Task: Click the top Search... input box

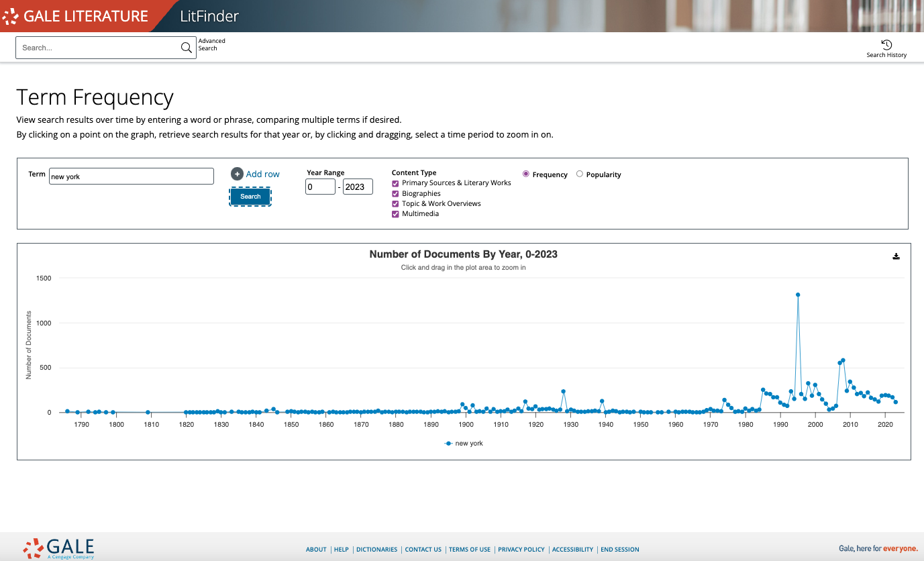Action: [98, 48]
